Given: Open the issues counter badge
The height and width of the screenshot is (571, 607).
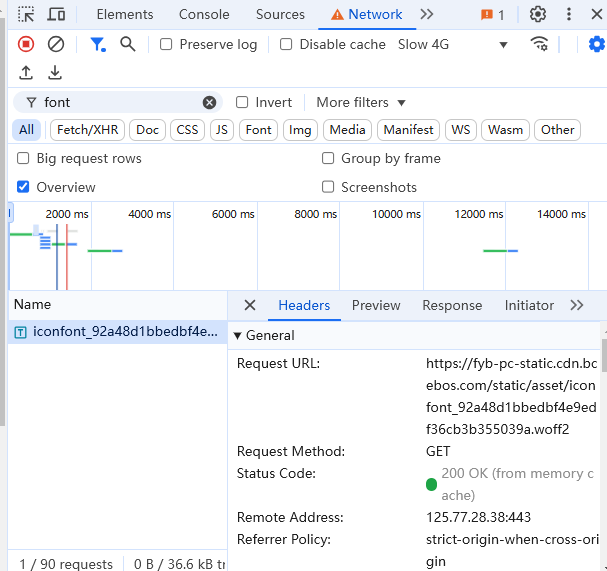Looking at the screenshot, I should point(492,15).
